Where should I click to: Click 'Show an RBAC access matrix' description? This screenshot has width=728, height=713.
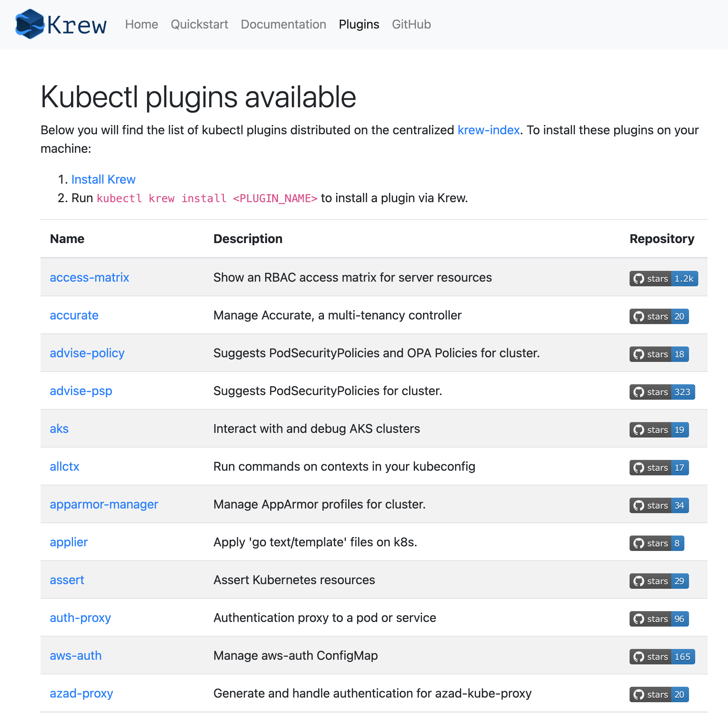[353, 277]
